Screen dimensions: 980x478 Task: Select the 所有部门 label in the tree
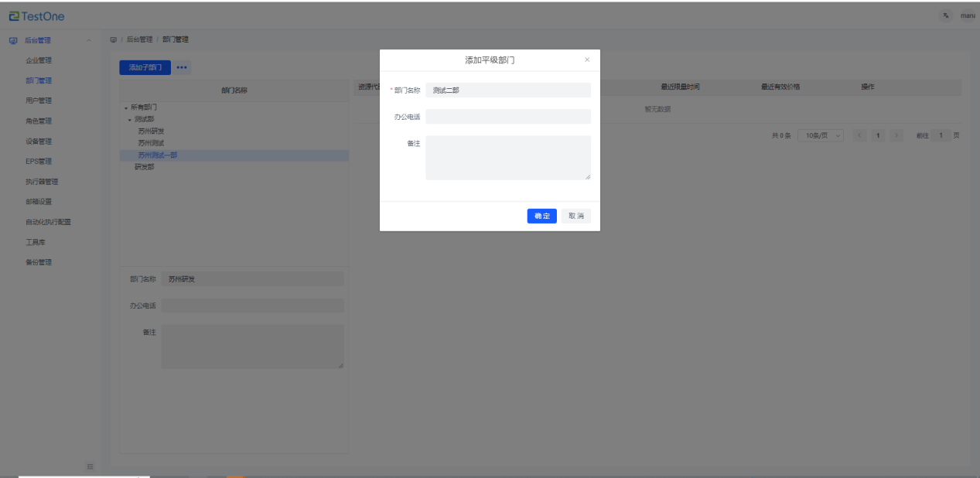coord(144,108)
